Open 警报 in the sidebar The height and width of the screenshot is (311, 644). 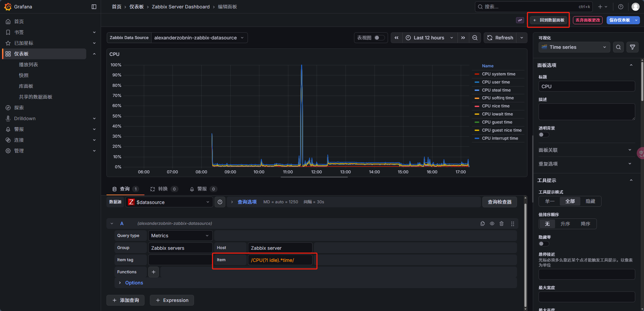(x=19, y=129)
